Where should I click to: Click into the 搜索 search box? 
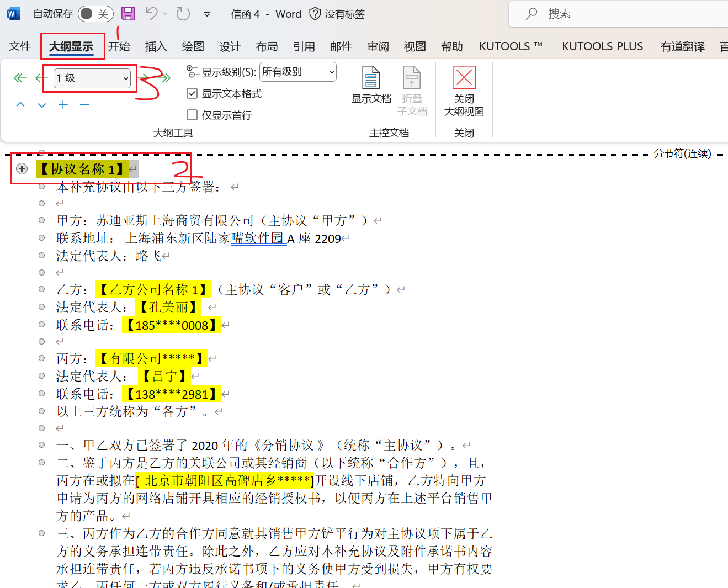618,14
